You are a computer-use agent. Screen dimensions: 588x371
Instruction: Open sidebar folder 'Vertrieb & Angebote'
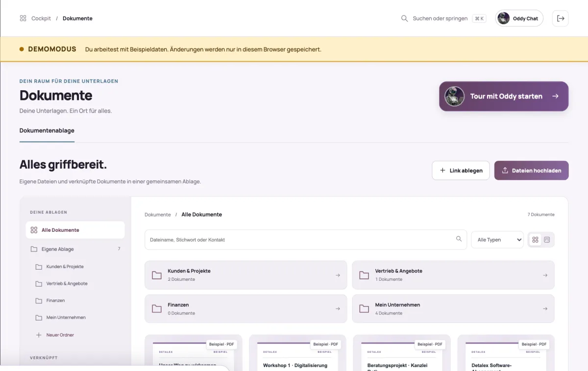point(77,284)
